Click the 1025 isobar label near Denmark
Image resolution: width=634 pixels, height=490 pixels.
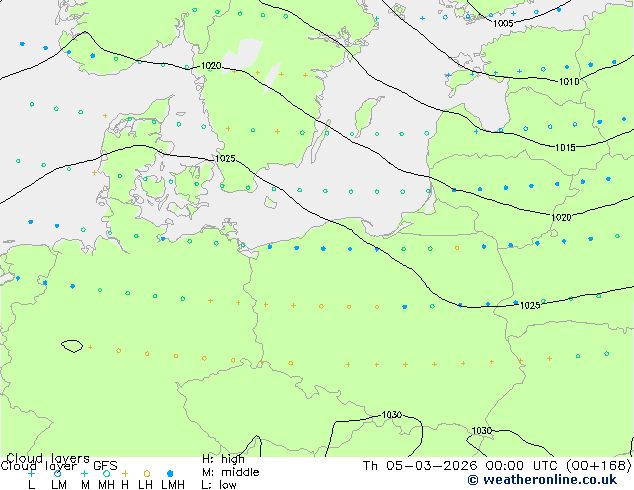pyautogui.click(x=225, y=158)
